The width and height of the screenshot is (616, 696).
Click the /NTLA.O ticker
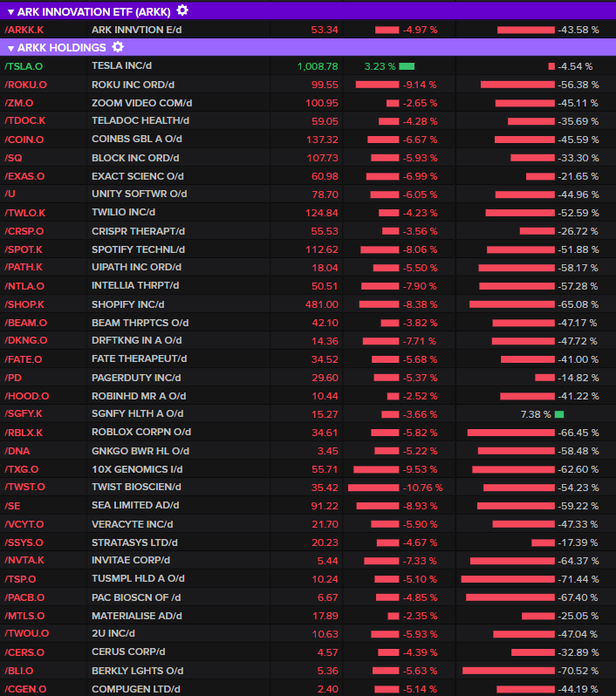pos(24,286)
